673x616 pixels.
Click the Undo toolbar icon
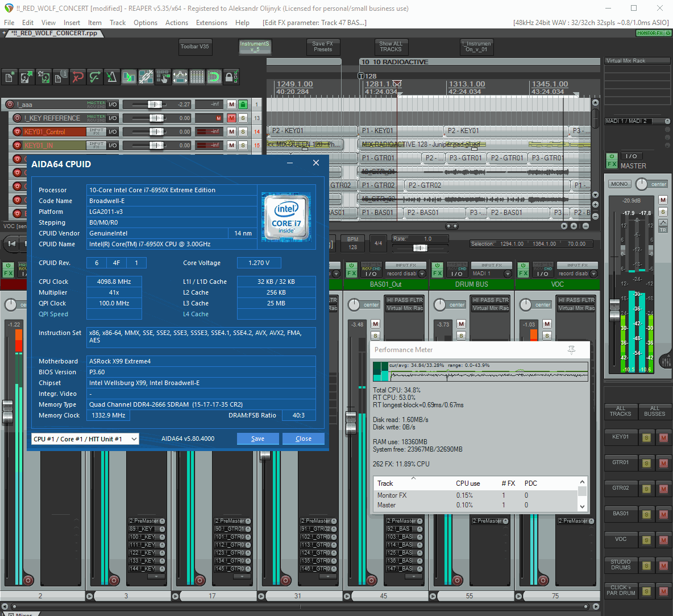[78, 77]
